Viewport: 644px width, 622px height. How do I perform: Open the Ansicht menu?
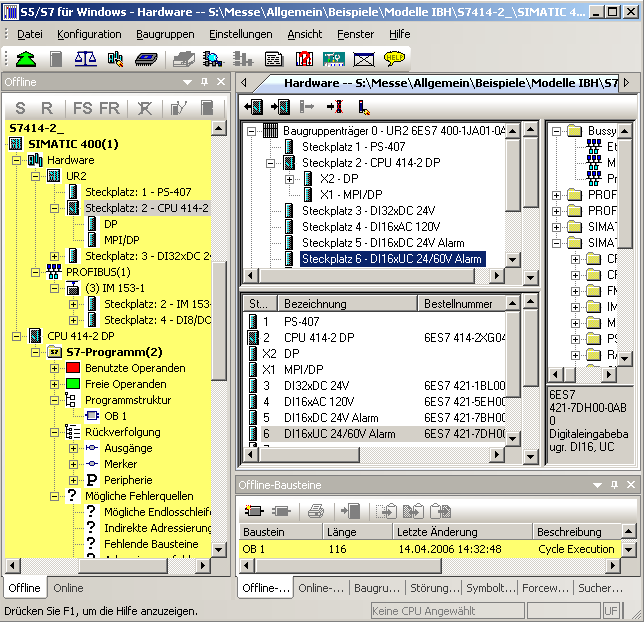point(304,34)
